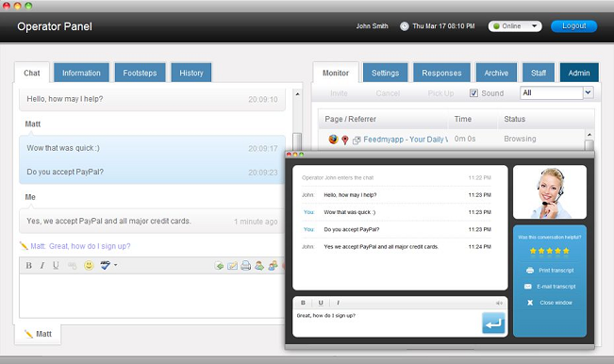Toggle underline in operator toolbar
The width and height of the screenshot is (614, 364).
(x=56, y=265)
